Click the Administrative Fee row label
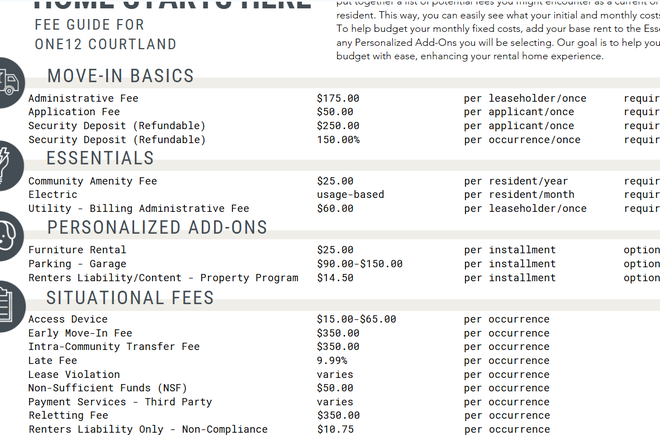660x440 pixels. click(x=83, y=98)
